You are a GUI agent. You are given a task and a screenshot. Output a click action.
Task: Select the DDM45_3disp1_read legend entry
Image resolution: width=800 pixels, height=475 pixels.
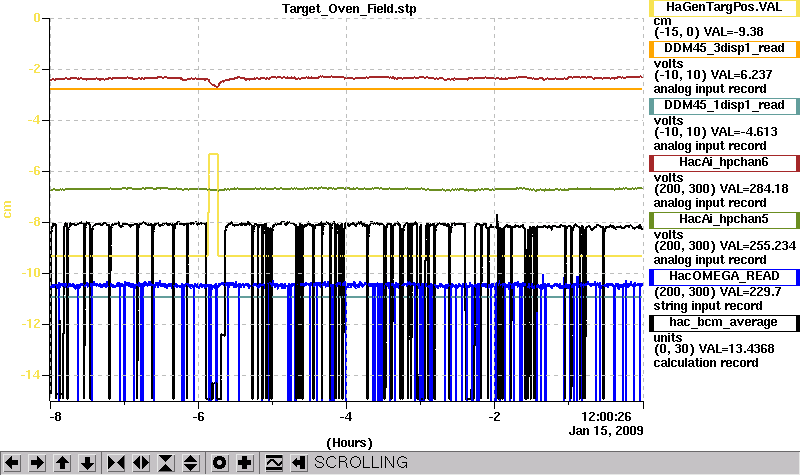pos(724,48)
